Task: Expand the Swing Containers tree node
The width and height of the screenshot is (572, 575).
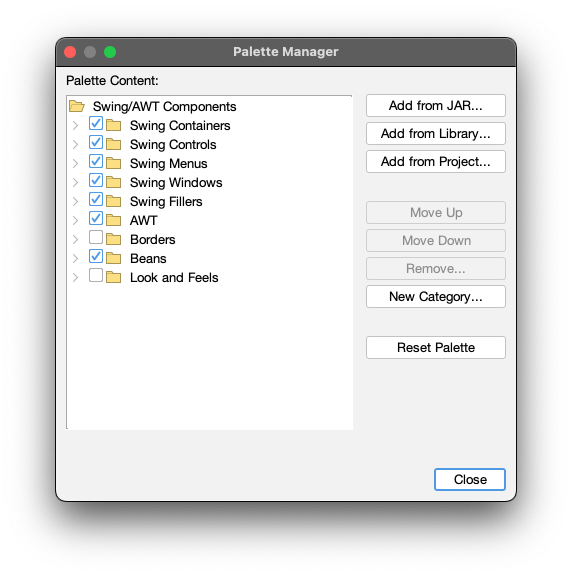Action: point(76,126)
